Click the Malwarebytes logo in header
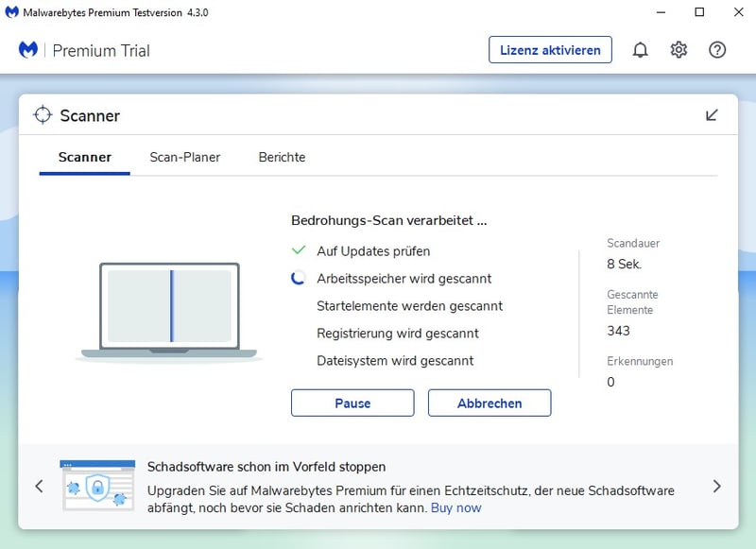This screenshot has width=756, height=549. pos(28,50)
